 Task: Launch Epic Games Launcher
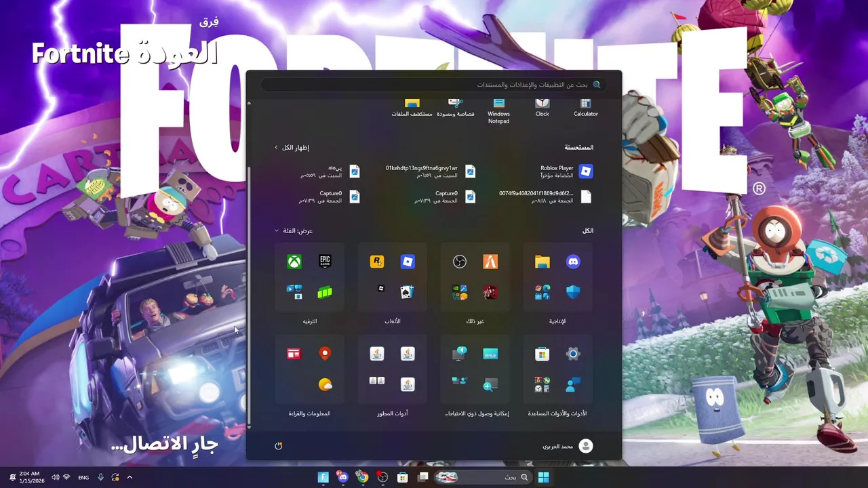tap(325, 262)
